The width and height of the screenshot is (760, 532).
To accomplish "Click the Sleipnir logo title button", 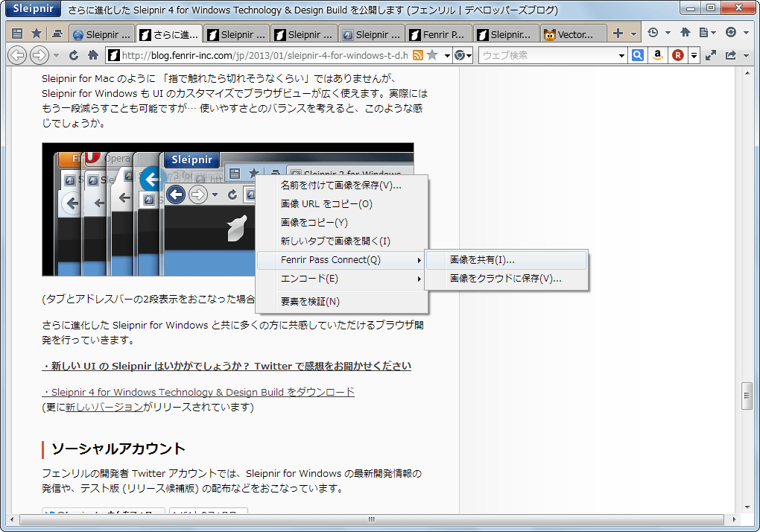I will 34,8.
